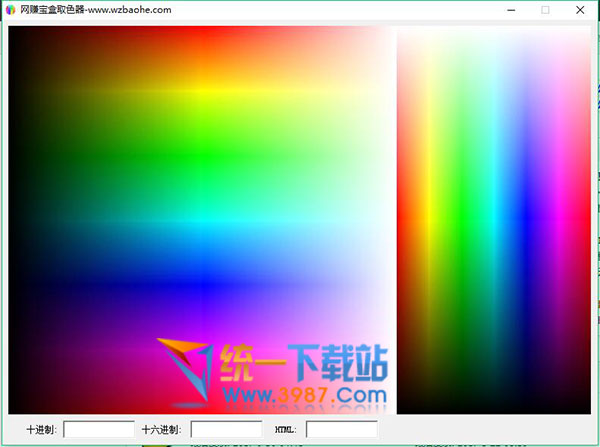The image size is (600, 447).
Task: Click the color wheel app icon in title bar
Action: (10, 10)
